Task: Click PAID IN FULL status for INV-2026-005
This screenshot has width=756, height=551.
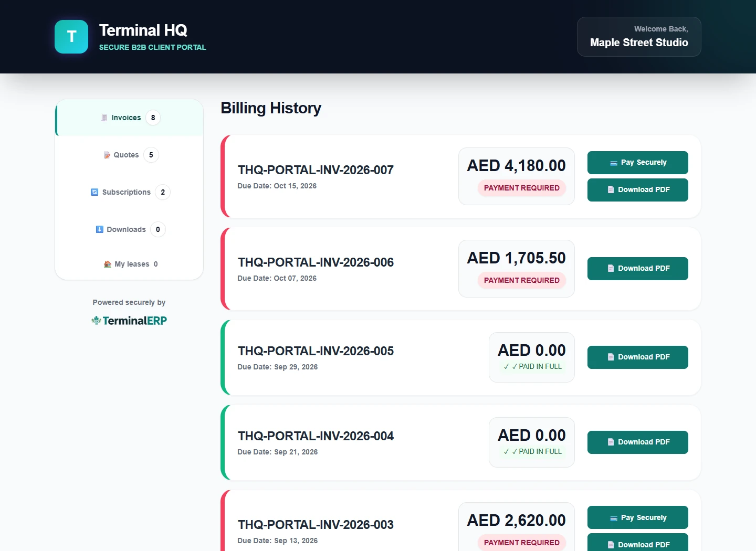Action: (532, 367)
